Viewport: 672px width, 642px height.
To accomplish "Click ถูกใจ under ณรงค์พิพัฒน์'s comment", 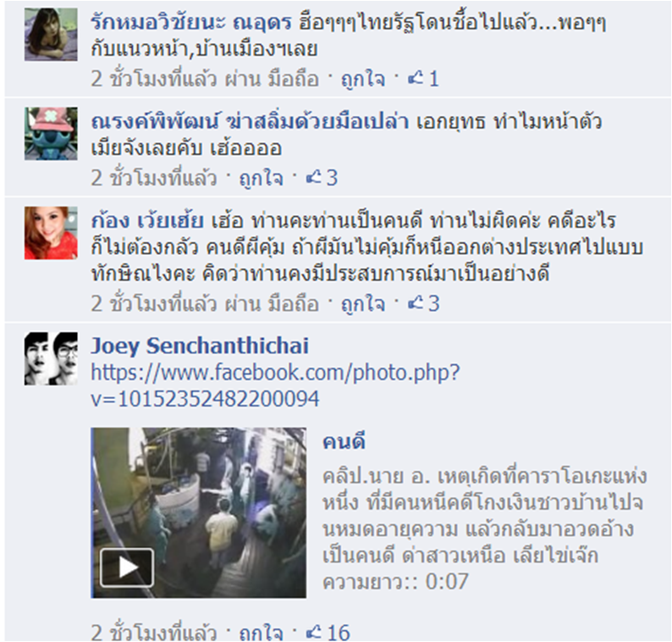I will click(x=261, y=178).
